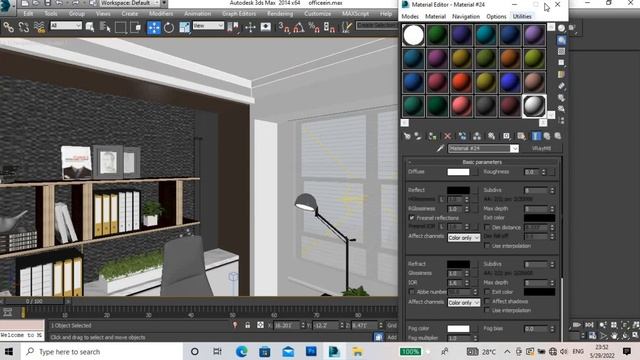
Task: Uncheck Fresnel reflections checkbox
Action: pos(411,218)
